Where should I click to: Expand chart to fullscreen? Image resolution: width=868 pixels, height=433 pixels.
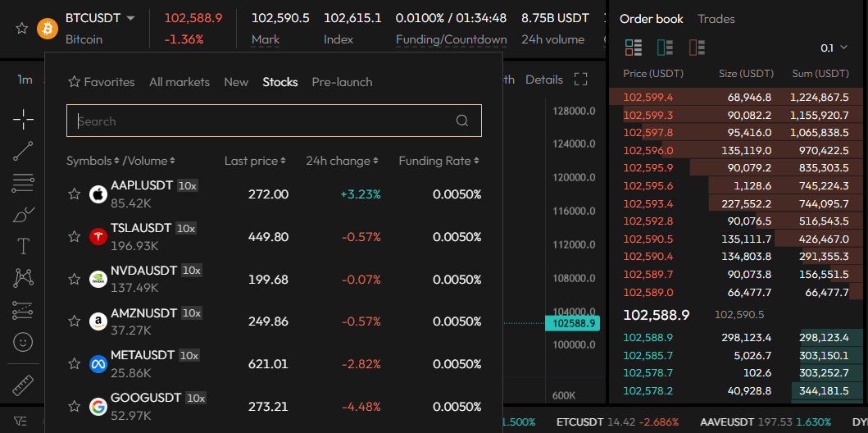(x=581, y=80)
